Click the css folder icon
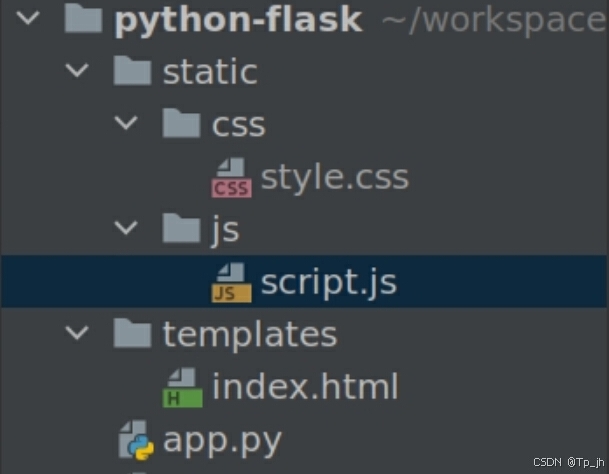 (181, 123)
